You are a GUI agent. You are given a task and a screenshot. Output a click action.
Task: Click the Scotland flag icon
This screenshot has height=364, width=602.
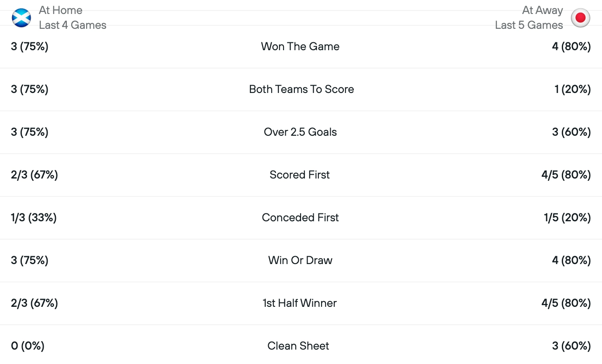click(x=21, y=18)
